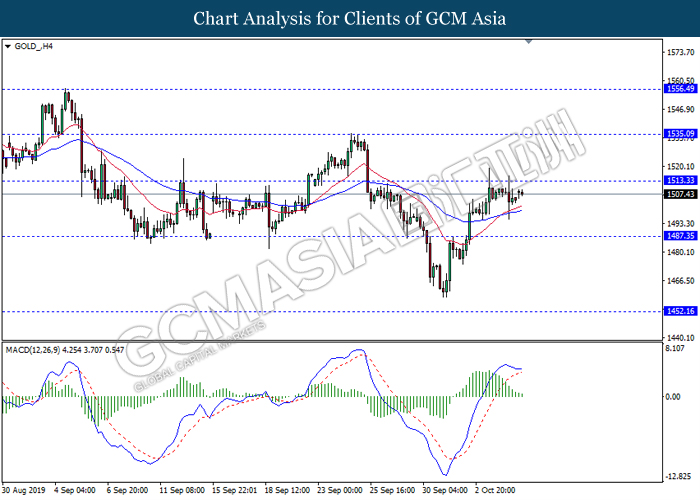Click the MACD scale value 8.107

coord(675,348)
